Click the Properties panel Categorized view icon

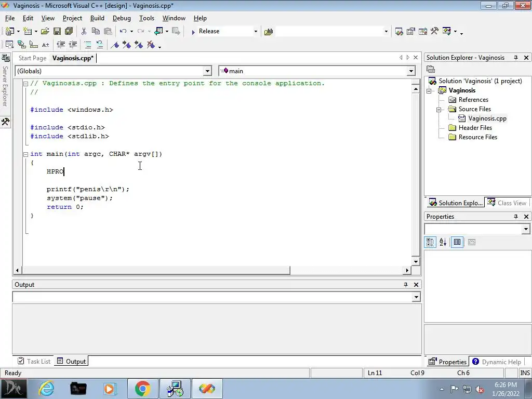[x=430, y=242]
